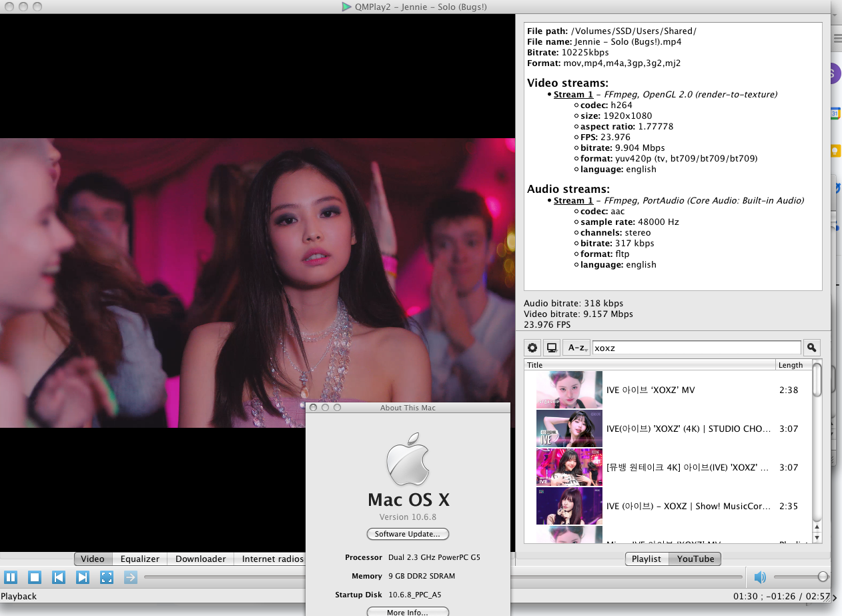
Task: Sort results by the Title column header
Action: [650, 365]
